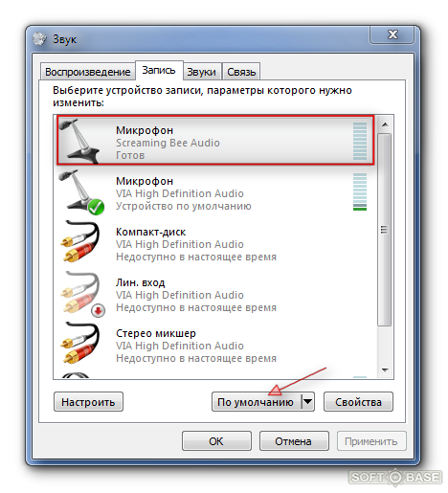Image resolution: width=448 pixels, height=493 pixels.
Task: Click red down-arrow badge on Лин. вход
Action: pyautogui.click(x=99, y=310)
